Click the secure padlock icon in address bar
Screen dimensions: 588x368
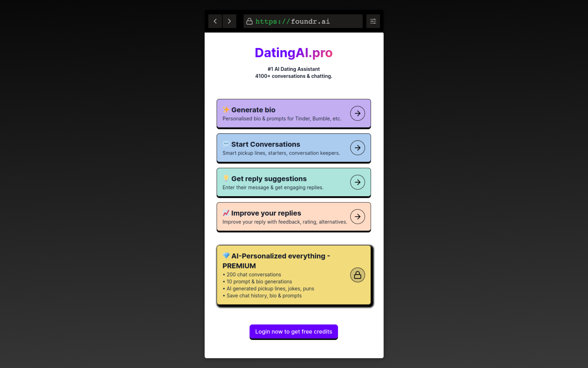250,21
